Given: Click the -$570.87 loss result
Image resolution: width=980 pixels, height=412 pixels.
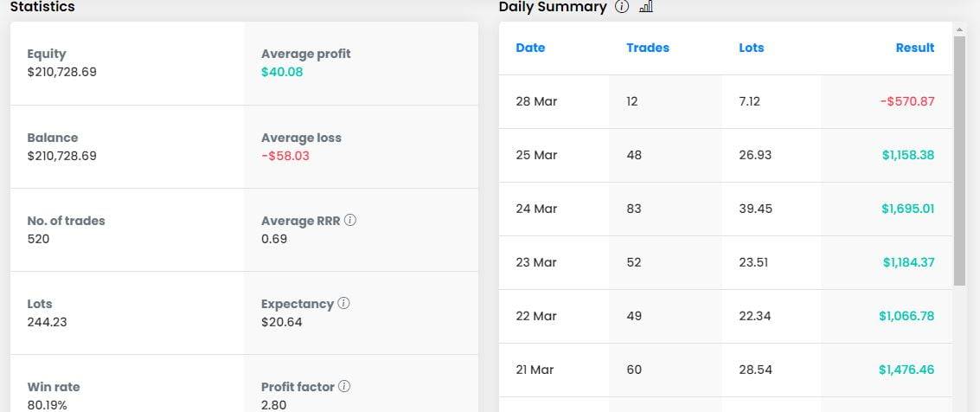Looking at the screenshot, I should (x=906, y=101).
